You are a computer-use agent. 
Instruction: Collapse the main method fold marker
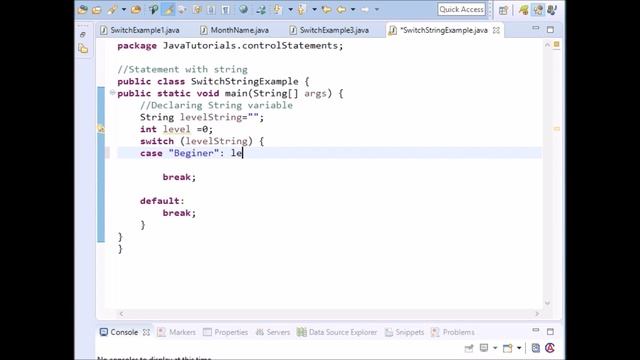click(x=112, y=93)
